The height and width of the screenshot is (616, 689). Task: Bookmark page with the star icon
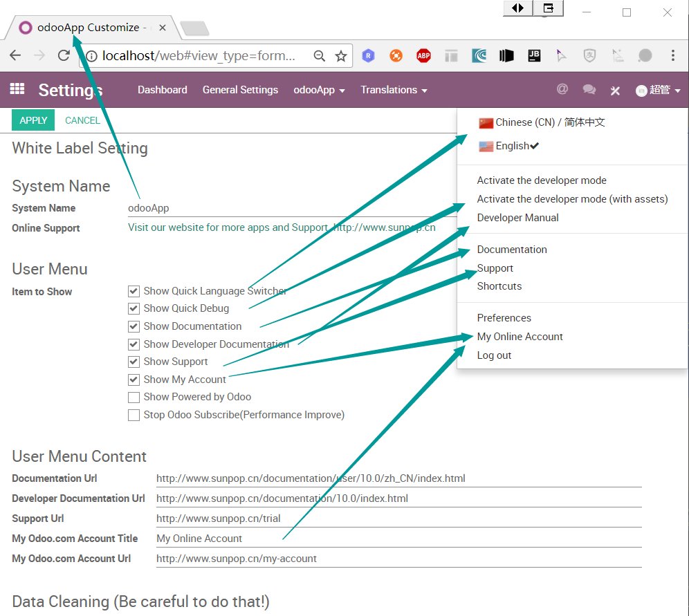[340, 56]
